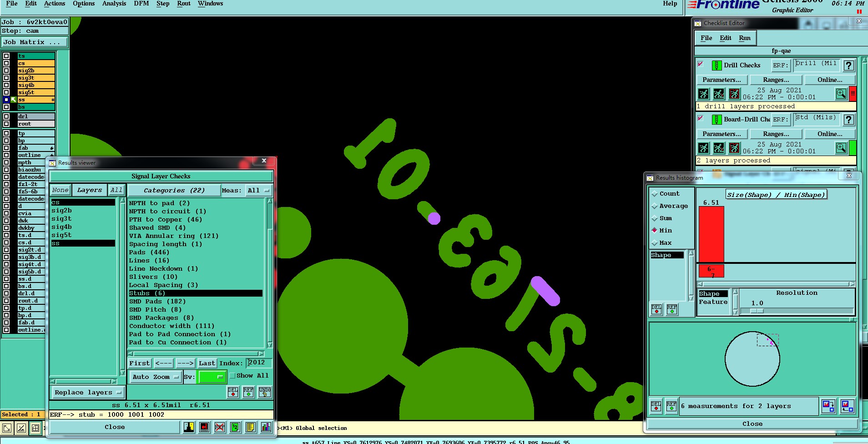The width and height of the screenshot is (868, 444).
Task: Click green 12 icon in Results viewer
Action: point(235,427)
